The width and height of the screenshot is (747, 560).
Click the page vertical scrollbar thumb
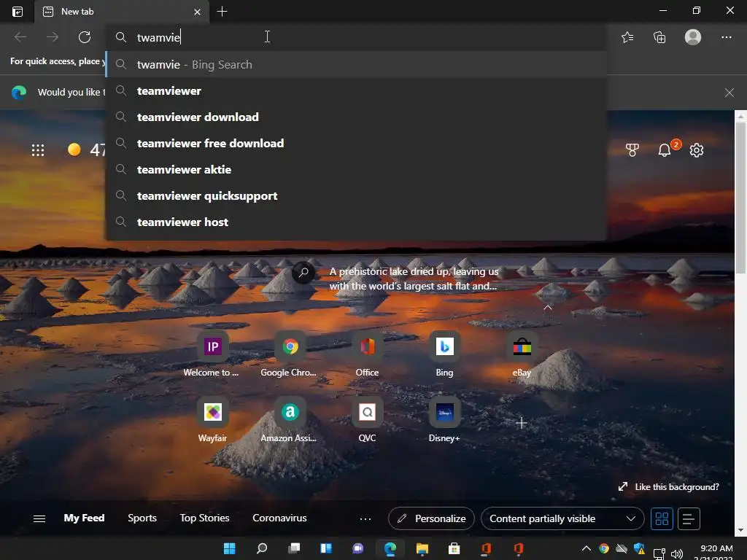(740, 198)
